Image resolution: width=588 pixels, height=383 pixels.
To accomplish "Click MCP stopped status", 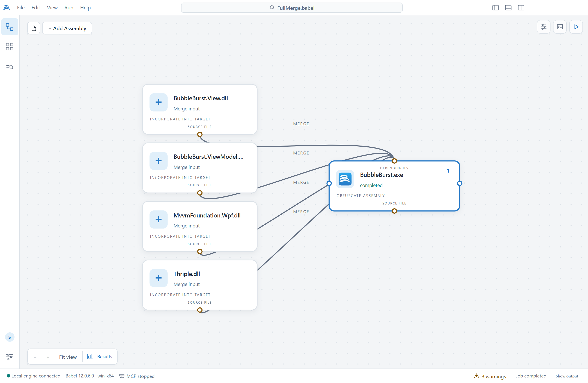I will [137, 376].
